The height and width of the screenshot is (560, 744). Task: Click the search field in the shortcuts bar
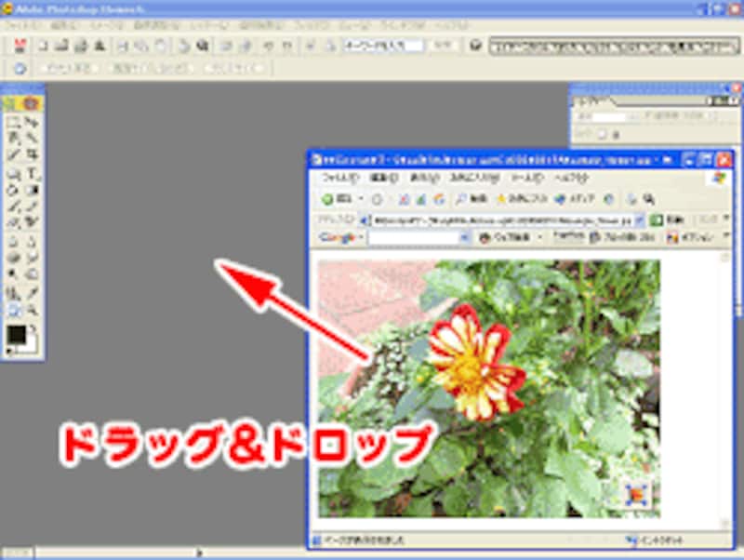383,46
